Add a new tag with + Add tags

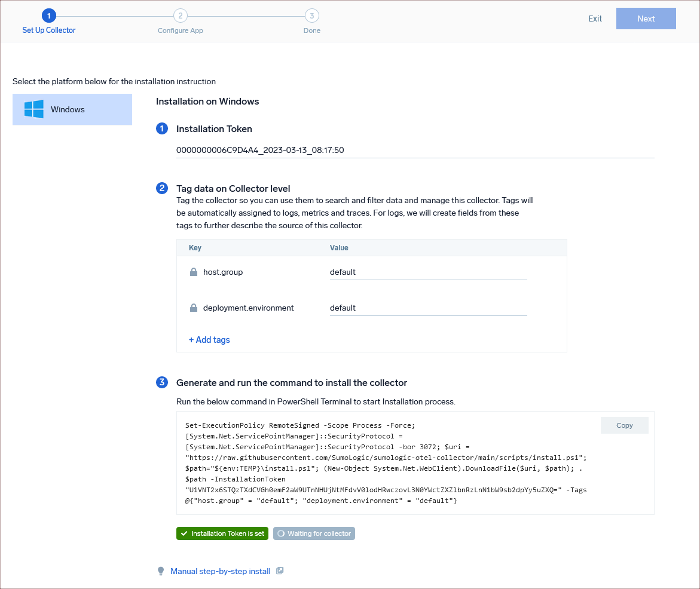point(209,340)
